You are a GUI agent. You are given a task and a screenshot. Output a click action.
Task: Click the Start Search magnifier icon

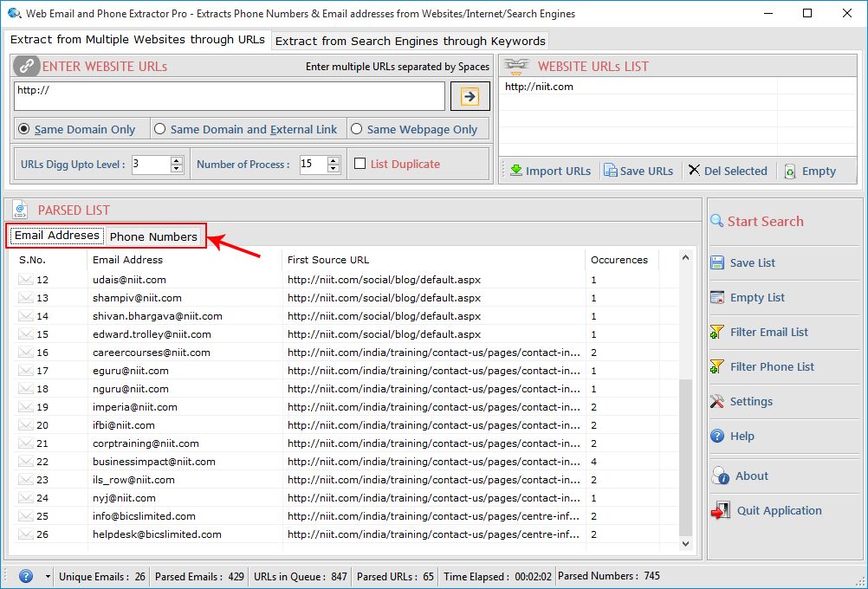[x=717, y=221]
